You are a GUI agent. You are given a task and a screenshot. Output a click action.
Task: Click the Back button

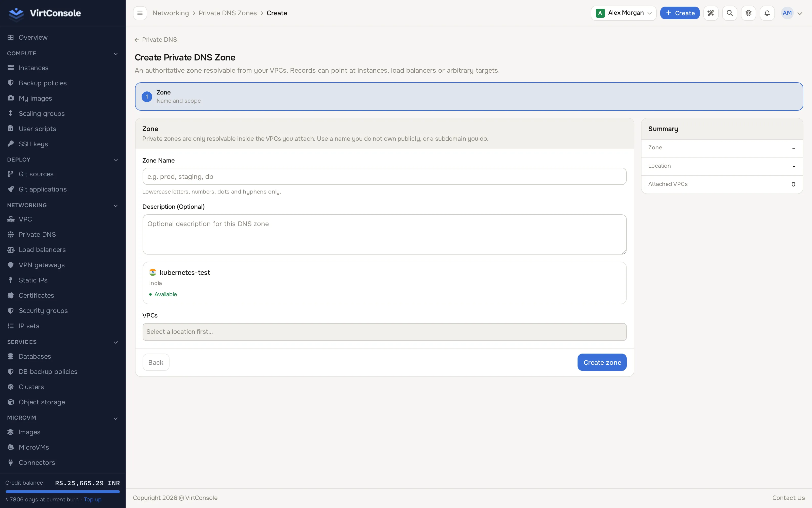[x=156, y=362]
